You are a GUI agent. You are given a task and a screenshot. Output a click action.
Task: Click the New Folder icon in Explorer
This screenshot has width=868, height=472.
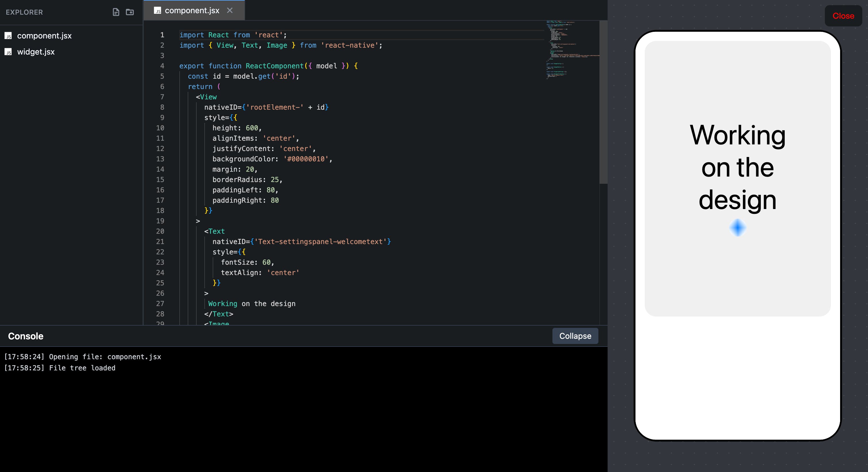coord(130,12)
